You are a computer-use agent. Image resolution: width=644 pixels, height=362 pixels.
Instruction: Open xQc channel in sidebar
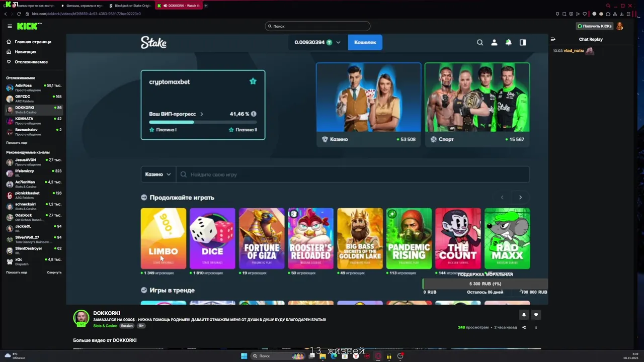point(33,261)
